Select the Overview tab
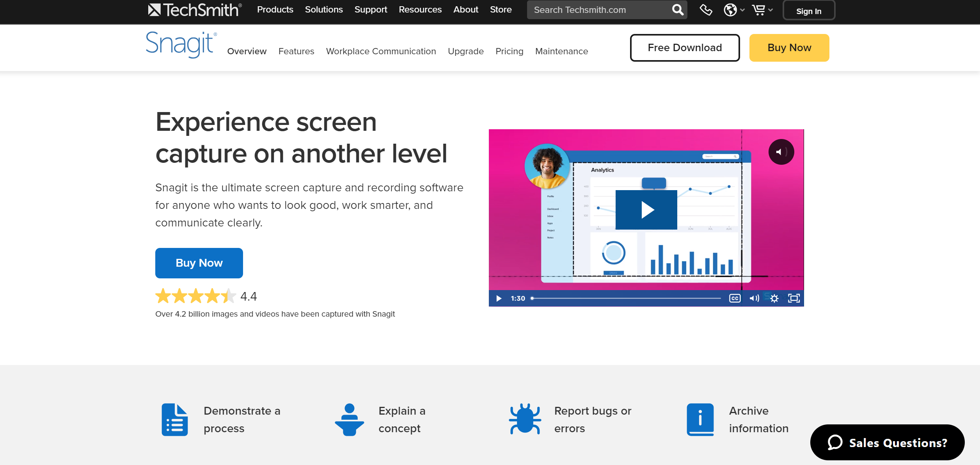This screenshot has height=465, width=980. coord(247,51)
